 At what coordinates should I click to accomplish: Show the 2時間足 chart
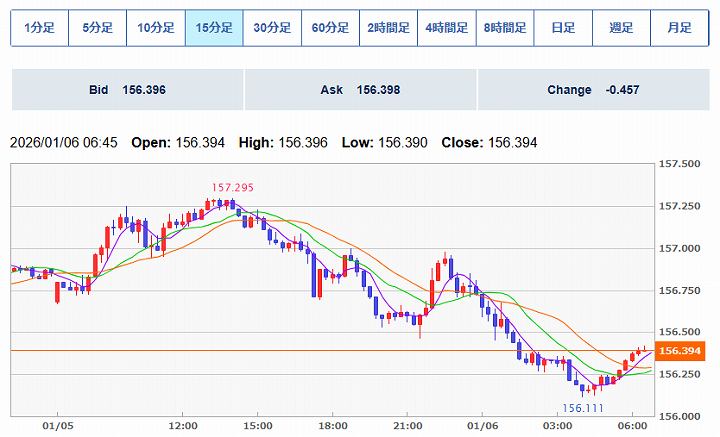[x=388, y=28]
